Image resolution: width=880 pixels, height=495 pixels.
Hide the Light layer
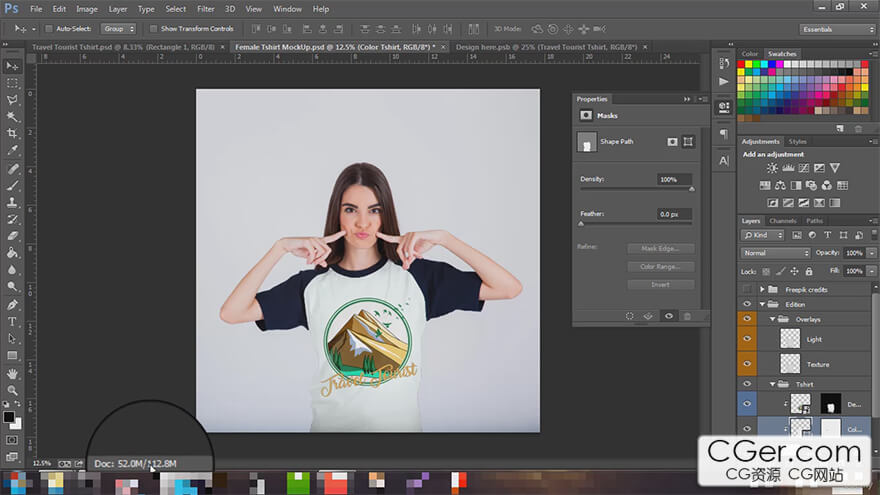coord(746,339)
